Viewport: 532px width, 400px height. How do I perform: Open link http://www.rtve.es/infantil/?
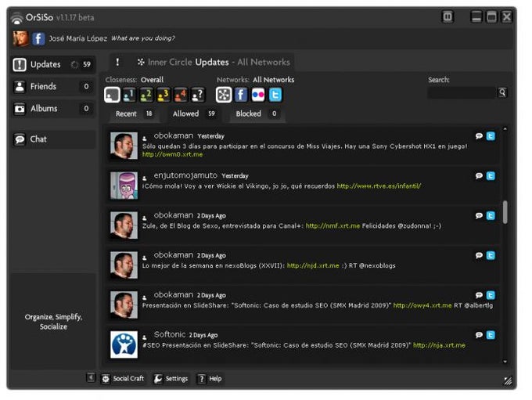(379, 186)
